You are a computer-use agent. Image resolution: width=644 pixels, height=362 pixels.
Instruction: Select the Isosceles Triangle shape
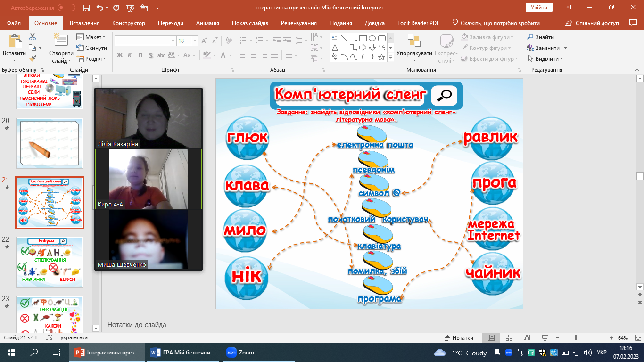(335, 48)
